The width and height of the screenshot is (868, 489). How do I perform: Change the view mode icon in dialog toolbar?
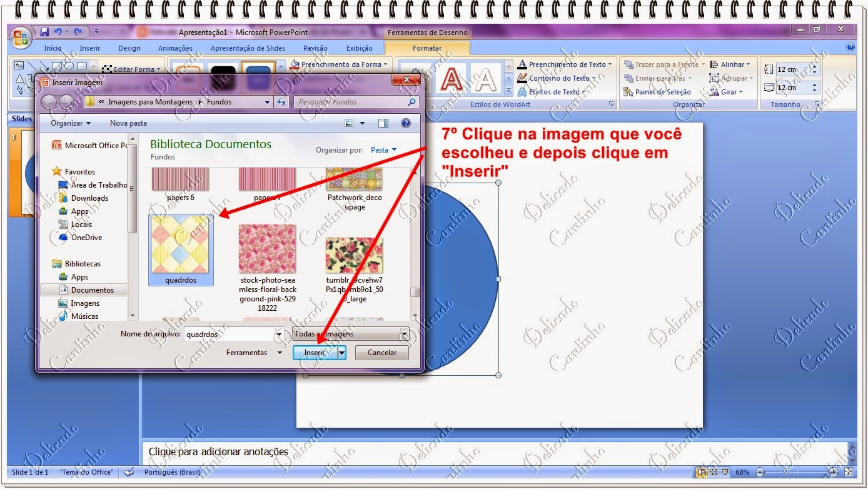(x=350, y=123)
